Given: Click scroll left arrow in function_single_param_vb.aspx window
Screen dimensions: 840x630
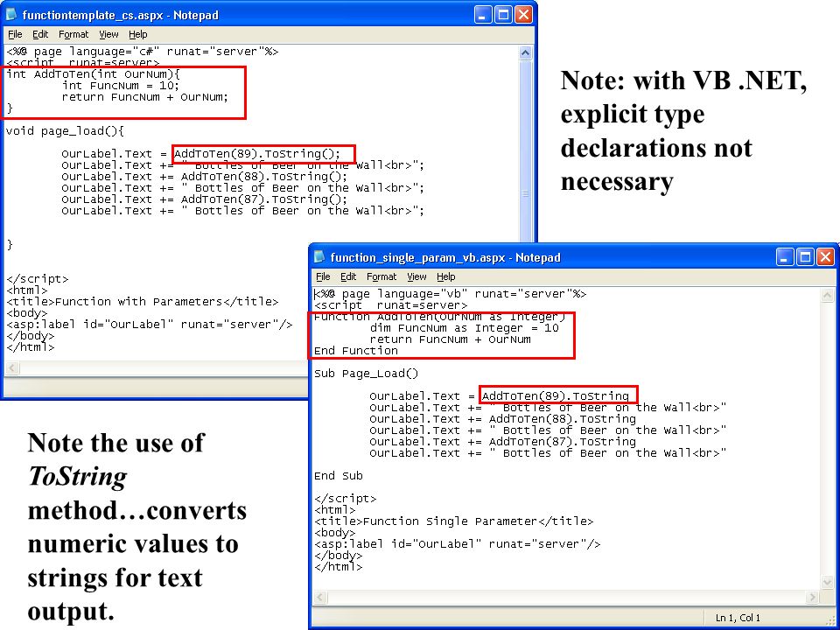Looking at the screenshot, I should 320,597.
